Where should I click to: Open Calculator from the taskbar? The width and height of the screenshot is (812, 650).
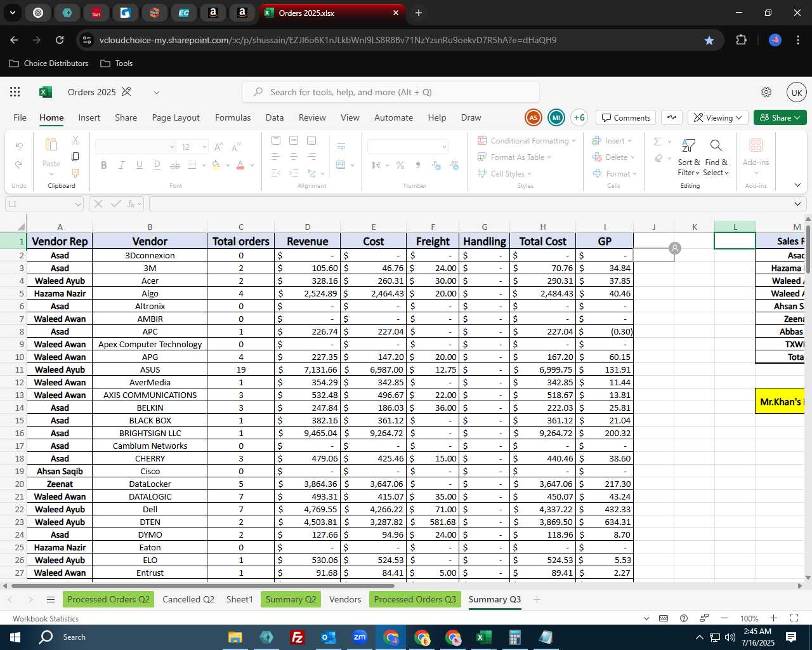[x=514, y=637]
